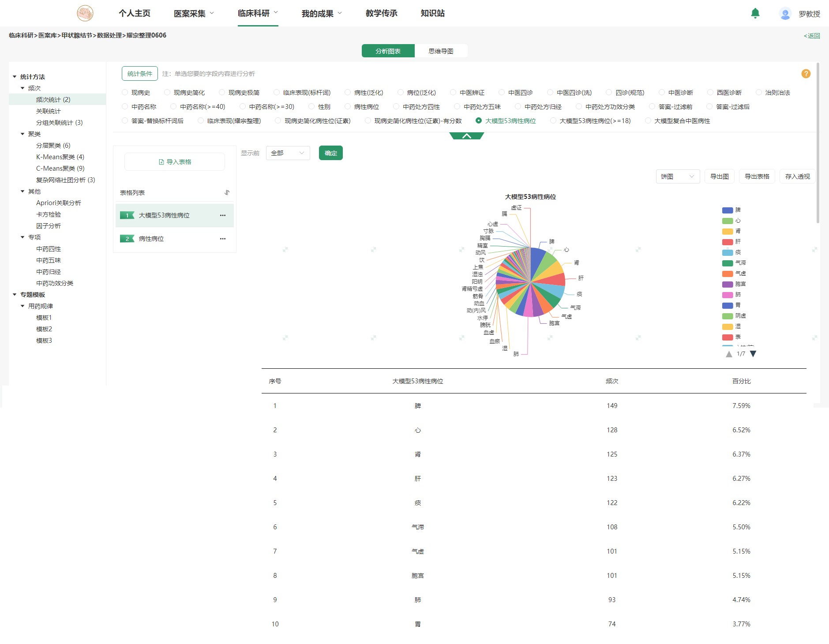The height and width of the screenshot is (644, 829).
Task: Click the notification bell icon
Action: tap(755, 14)
